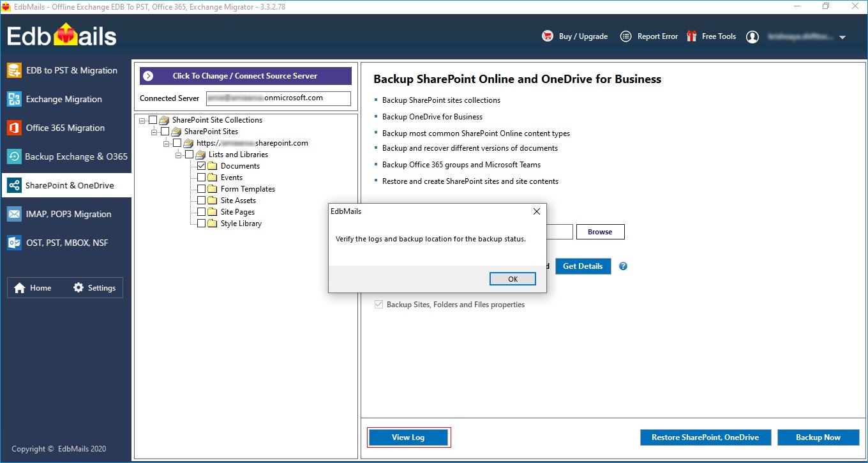
Task: Check the Style Library checkbox
Action: point(201,224)
